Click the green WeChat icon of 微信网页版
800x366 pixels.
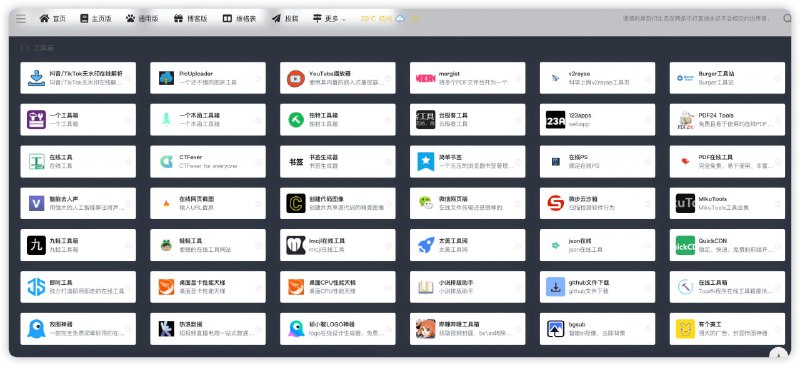426,203
